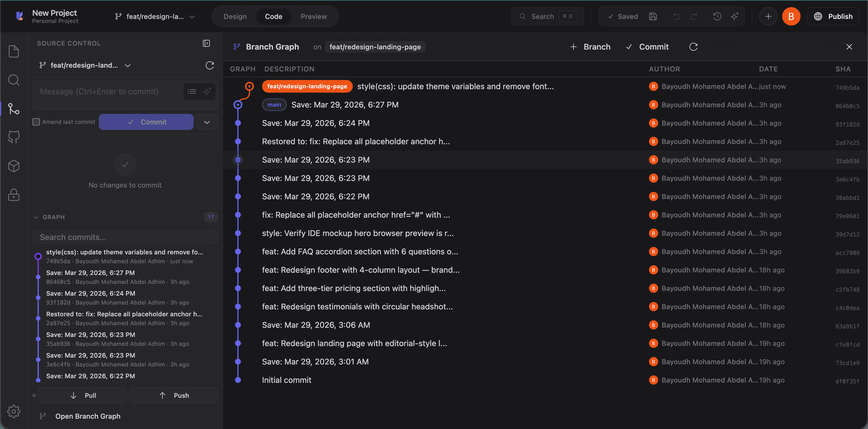Toggle the Amend last commit checkbox
The height and width of the screenshot is (429, 868).
[x=36, y=122]
